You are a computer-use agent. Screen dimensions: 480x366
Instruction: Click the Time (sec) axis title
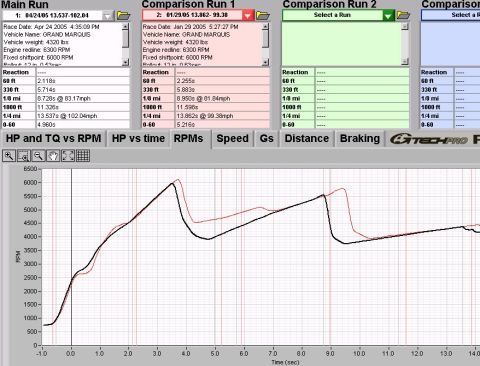pyautogui.click(x=285, y=362)
